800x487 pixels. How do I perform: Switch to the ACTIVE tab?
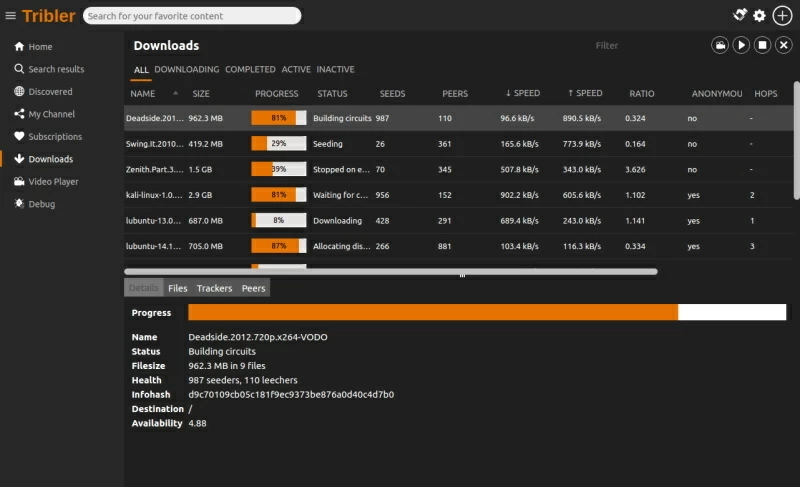[296, 69]
